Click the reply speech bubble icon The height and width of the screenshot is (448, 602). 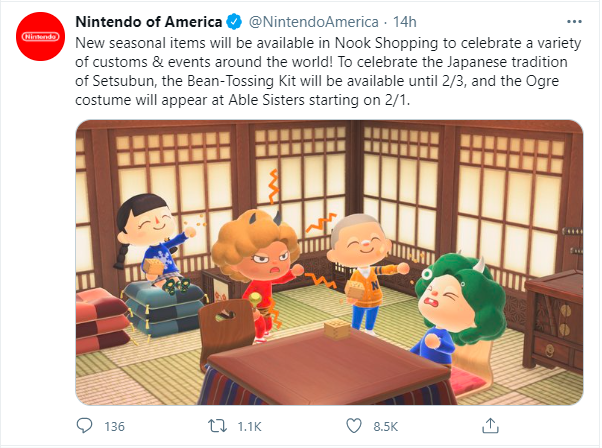pos(84,426)
